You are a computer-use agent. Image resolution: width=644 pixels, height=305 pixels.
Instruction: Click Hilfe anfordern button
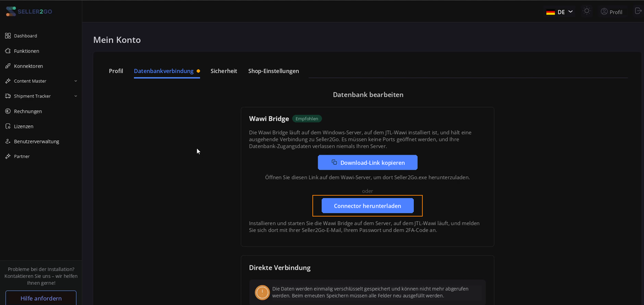click(41, 298)
